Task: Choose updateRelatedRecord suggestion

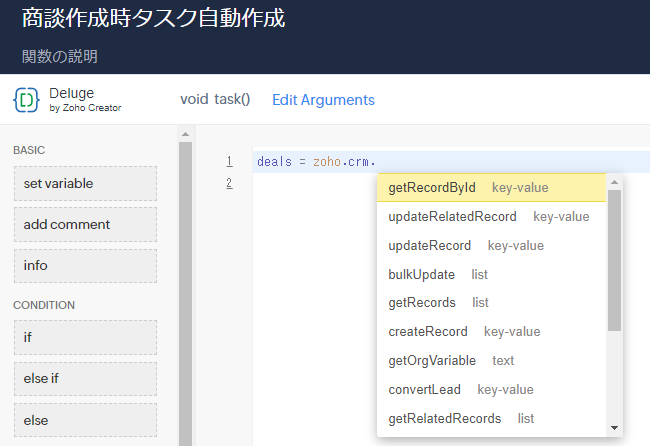Action: (x=491, y=217)
